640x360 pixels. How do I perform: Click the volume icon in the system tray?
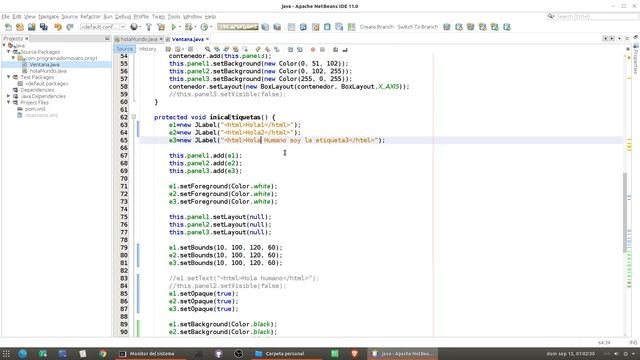click(x=616, y=353)
